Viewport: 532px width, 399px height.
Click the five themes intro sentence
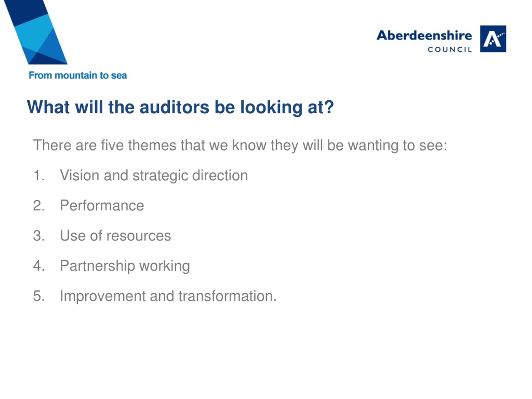point(240,145)
